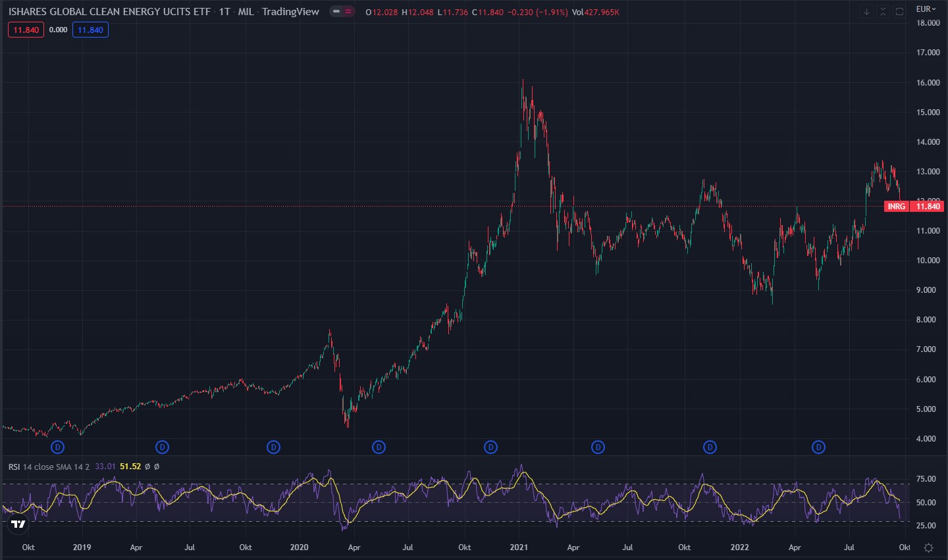
Task: Click the 2021 label on the time axis
Action: coord(519,547)
